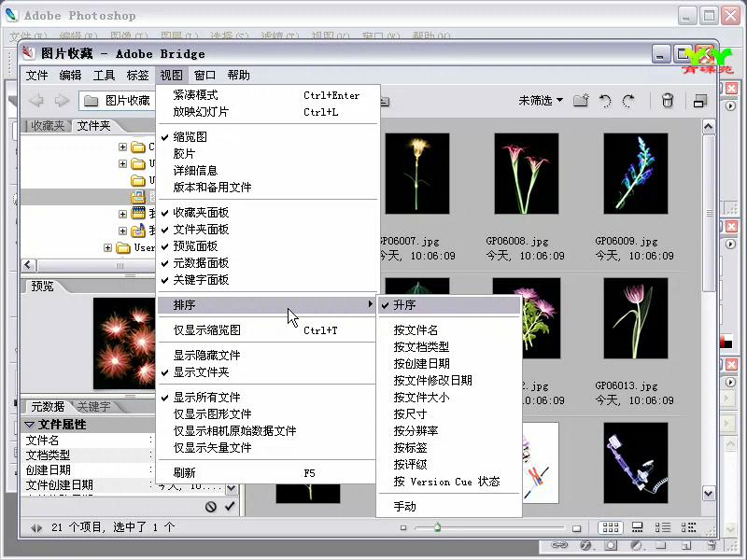Expand the User folder tree node

107,247
